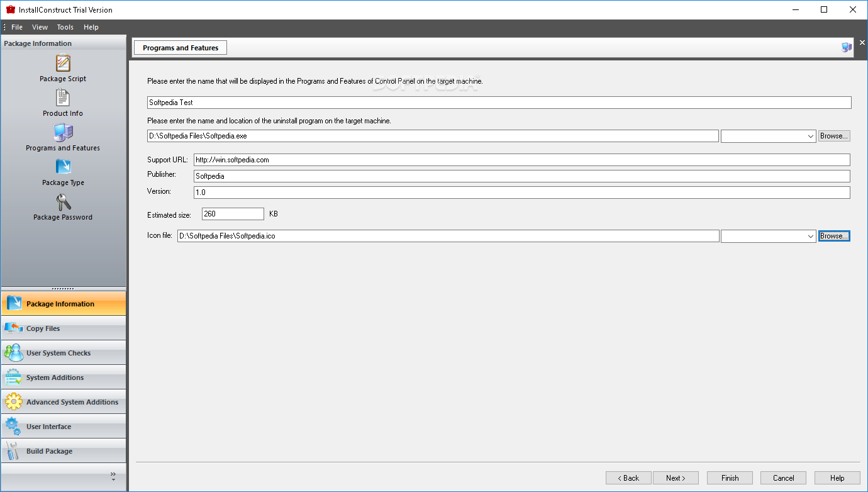Click the Package Information section icon
This screenshot has width=868, height=492.
(14, 303)
